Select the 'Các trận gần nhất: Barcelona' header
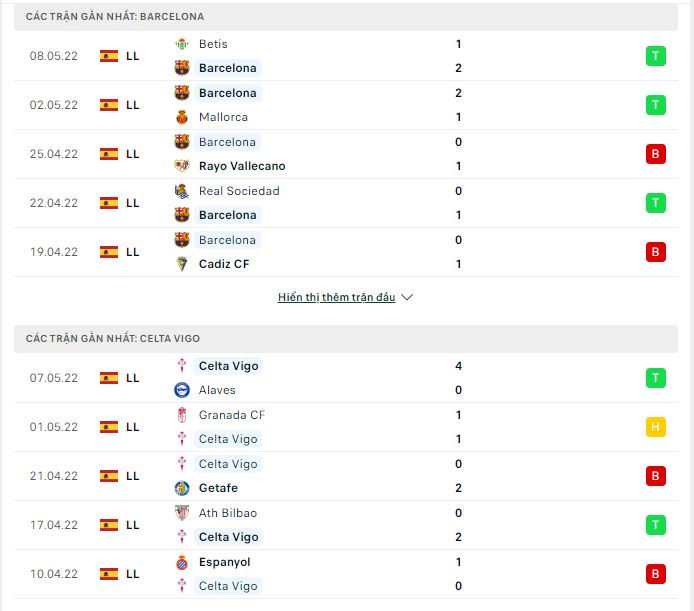This screenshot has height=611, width=694. click(x=346, y=17)
